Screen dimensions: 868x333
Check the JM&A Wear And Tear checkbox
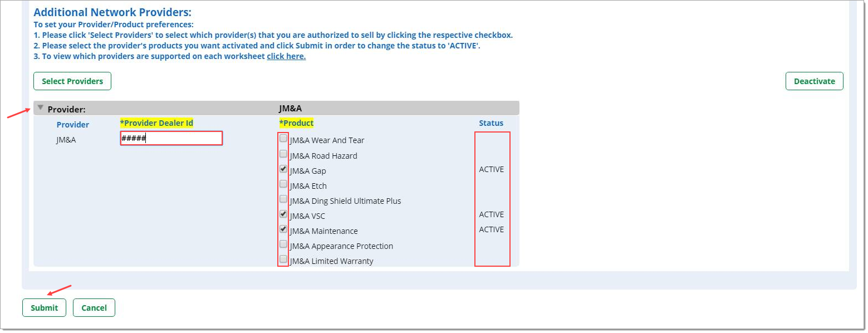pyautogui.click(x=283, y=139)
